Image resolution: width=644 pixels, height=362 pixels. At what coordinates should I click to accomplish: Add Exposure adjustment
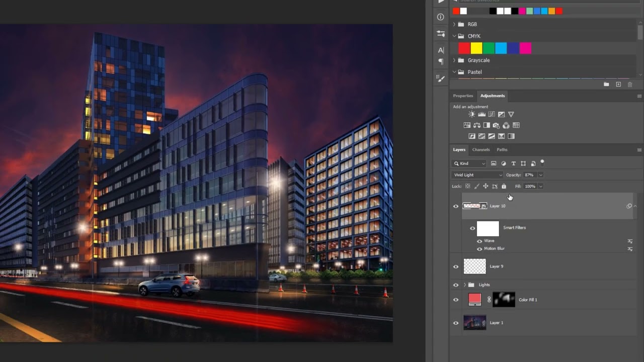501,115
